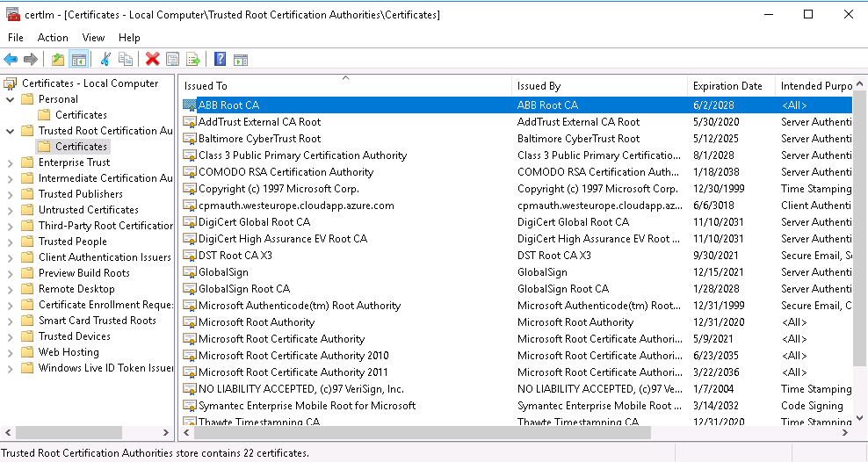Expand Intermediate Certification Authorities node
868x462 pixels.
click(10, 178)
